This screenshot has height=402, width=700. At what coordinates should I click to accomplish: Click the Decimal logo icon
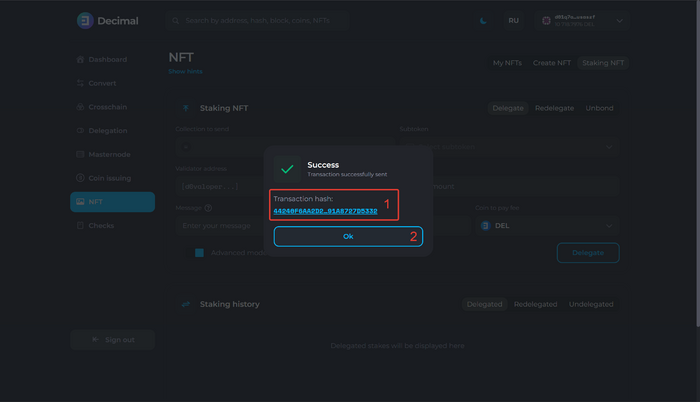(85, 21)
